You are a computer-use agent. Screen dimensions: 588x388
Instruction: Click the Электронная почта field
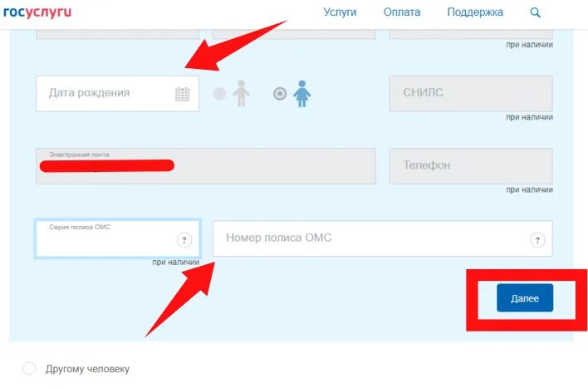tap(206, 166)
